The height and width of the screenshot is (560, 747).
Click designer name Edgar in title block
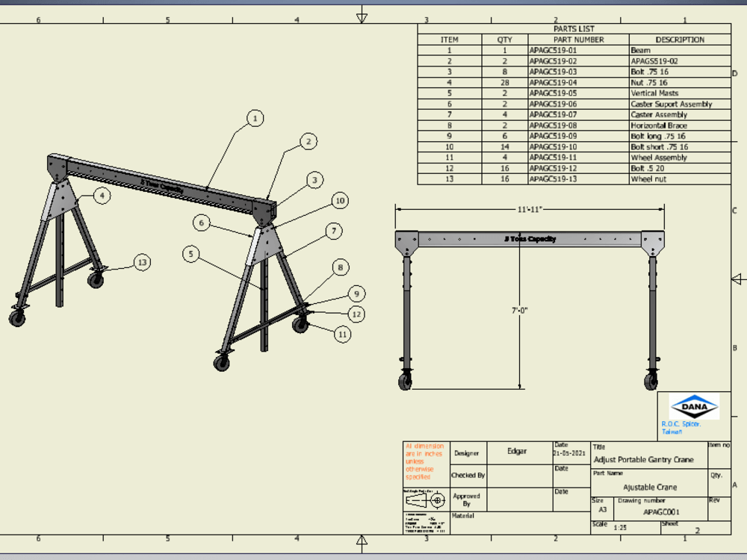tap(516, 452)
